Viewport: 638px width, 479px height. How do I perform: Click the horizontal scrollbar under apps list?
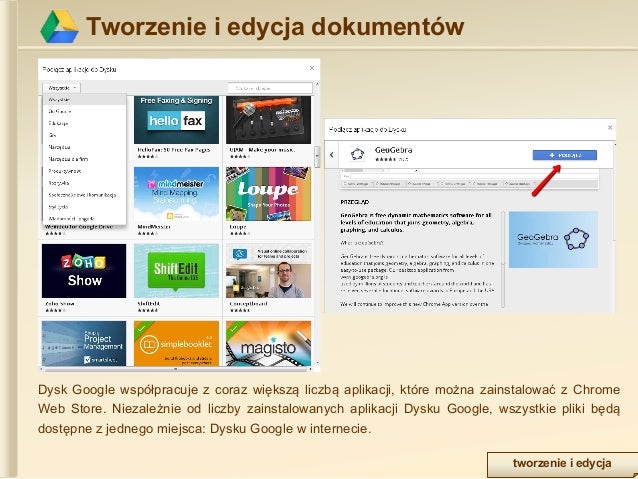[x=176, y=369]
